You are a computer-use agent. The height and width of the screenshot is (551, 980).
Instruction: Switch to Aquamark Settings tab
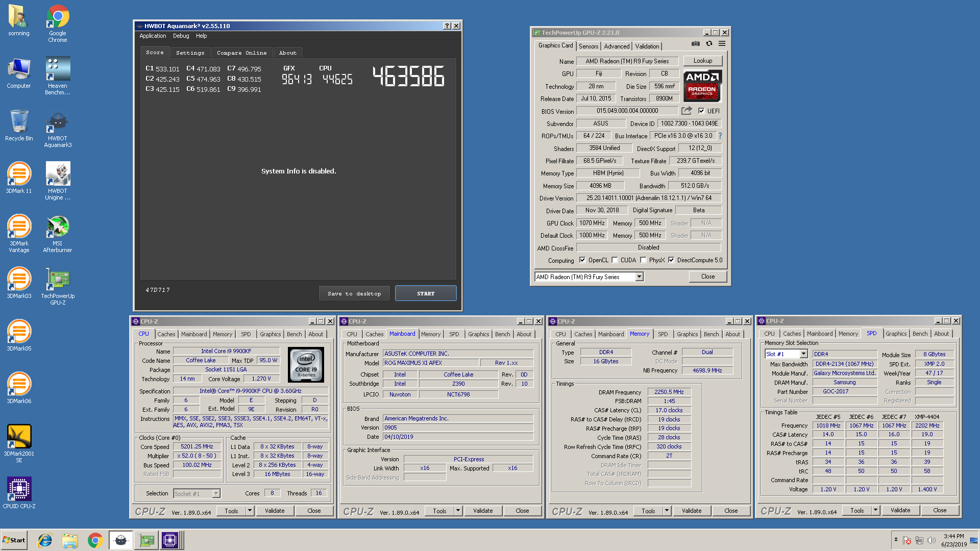(190, 53)
